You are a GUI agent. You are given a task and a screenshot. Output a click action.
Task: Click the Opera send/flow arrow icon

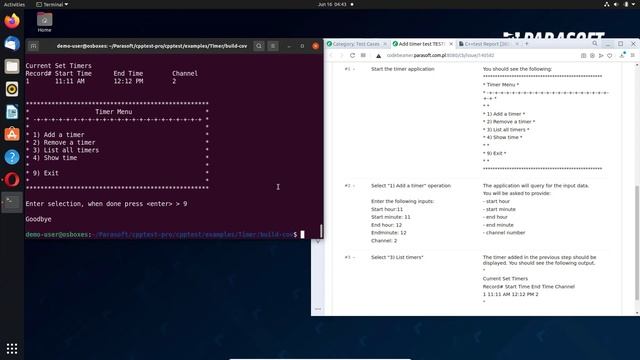pos(601,56)
